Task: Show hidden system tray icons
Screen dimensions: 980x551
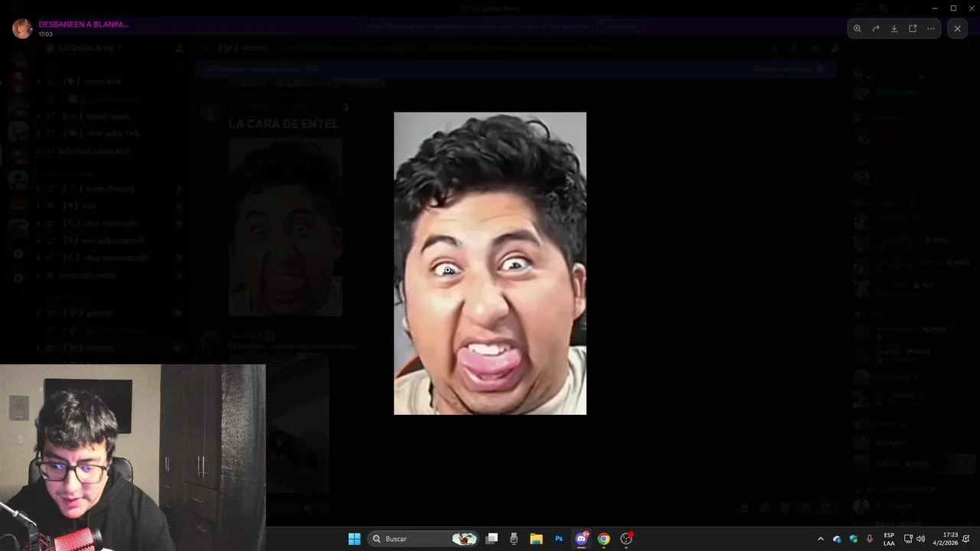Action: click(x=821, y=539)
